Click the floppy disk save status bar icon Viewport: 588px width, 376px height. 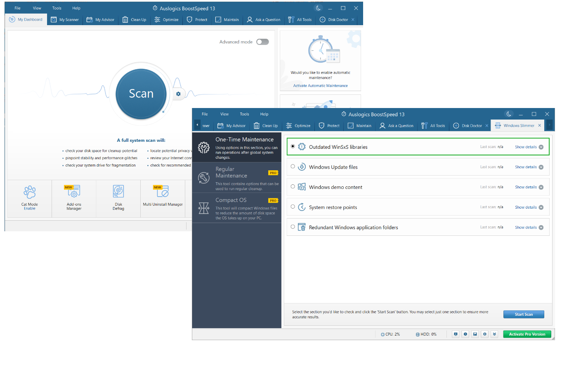[475, 334]
